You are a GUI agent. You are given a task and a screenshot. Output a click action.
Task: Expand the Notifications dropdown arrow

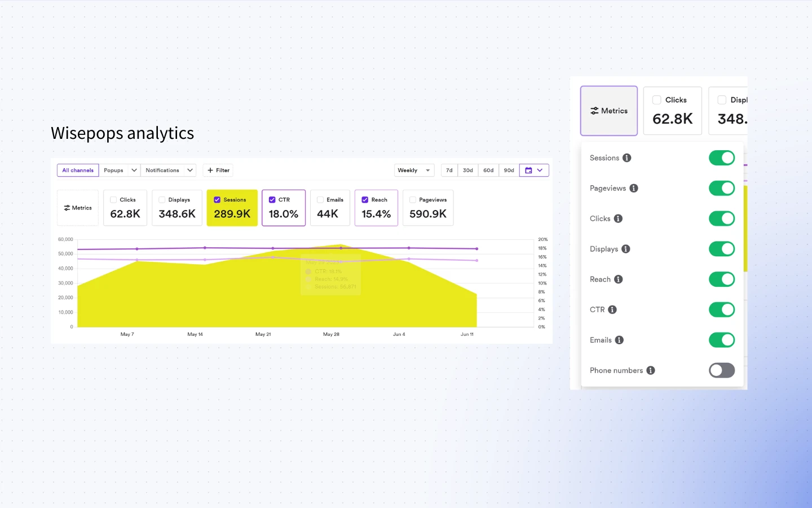190,170
